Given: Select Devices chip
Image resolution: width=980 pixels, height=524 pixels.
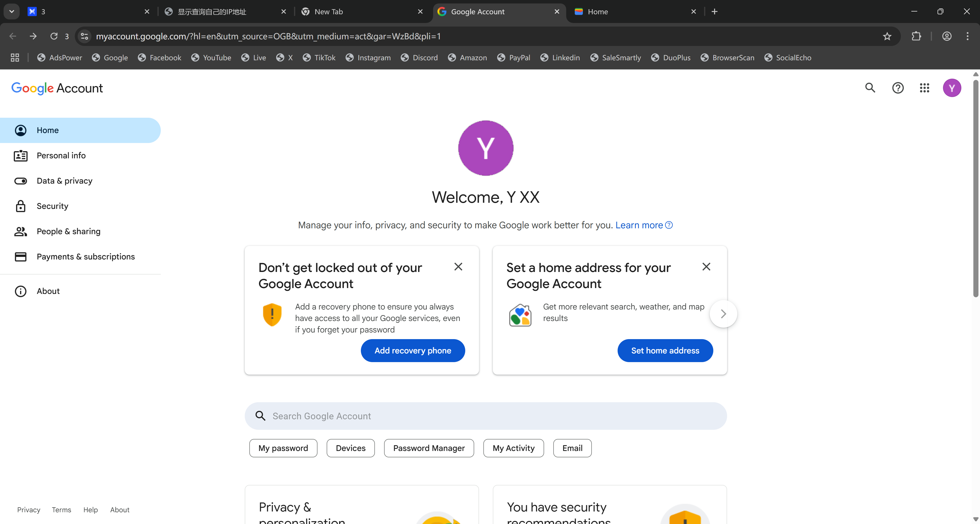Looking at the screenshot, I should point(350,448).
